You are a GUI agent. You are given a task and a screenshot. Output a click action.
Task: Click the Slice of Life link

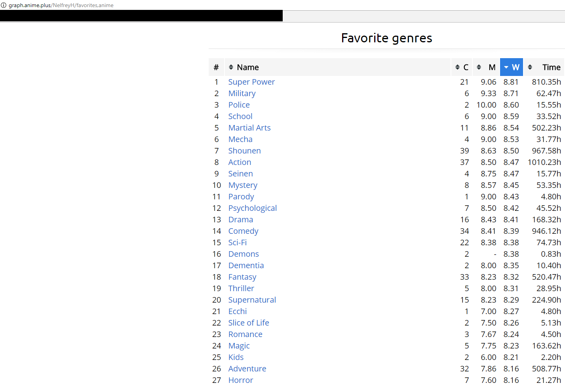point(249,323)
